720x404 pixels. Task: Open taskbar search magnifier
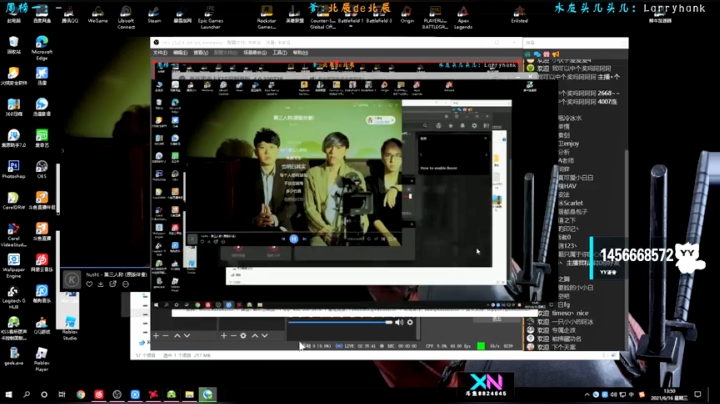tap(27, 394)
